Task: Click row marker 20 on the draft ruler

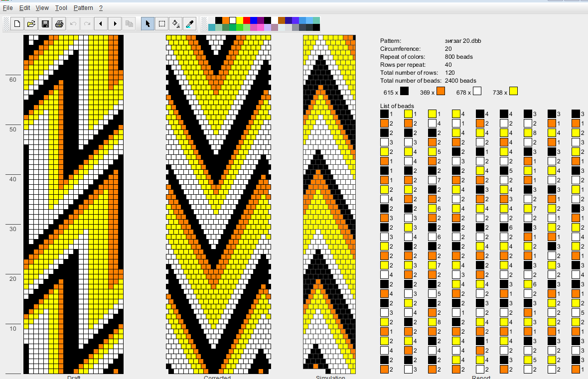Action: (13, 279)
